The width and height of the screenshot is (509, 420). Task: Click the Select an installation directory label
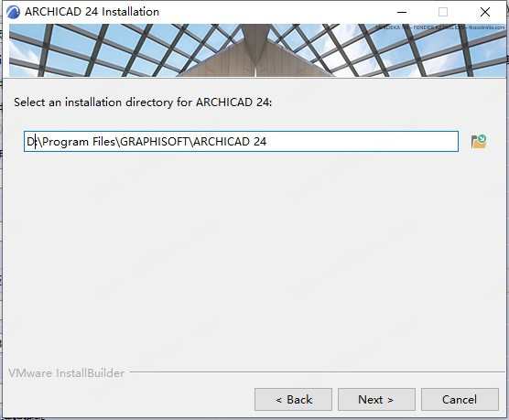click(x=143, y=102)
